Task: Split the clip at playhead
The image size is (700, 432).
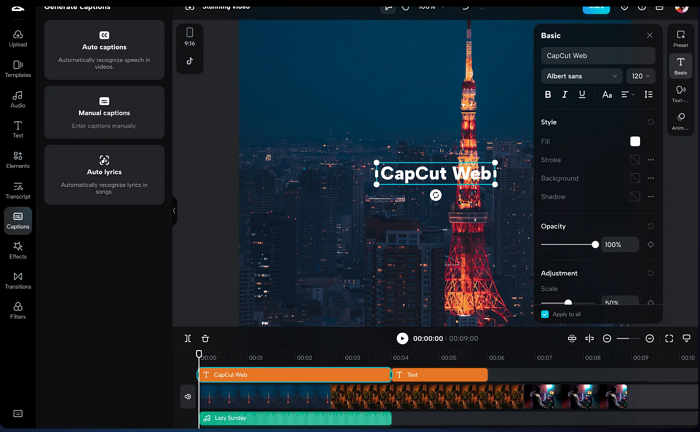Action: click(188, 339)
